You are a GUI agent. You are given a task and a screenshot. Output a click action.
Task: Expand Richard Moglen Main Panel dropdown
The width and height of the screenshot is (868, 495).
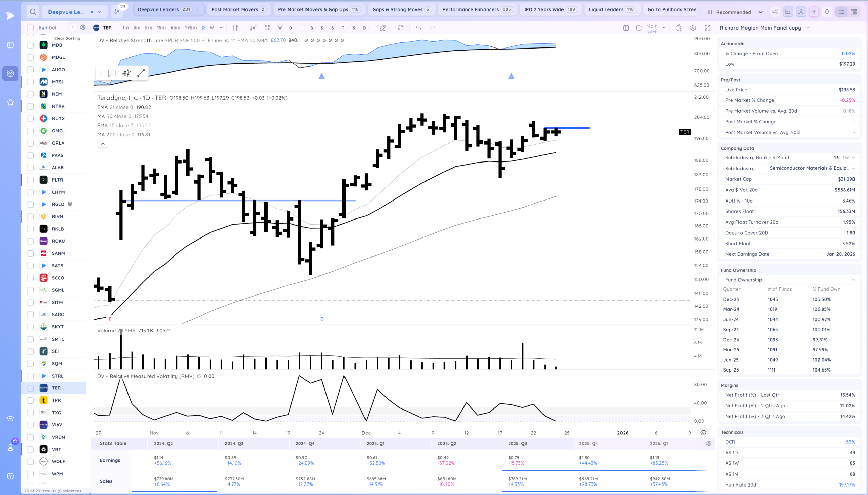coord(808,28)
